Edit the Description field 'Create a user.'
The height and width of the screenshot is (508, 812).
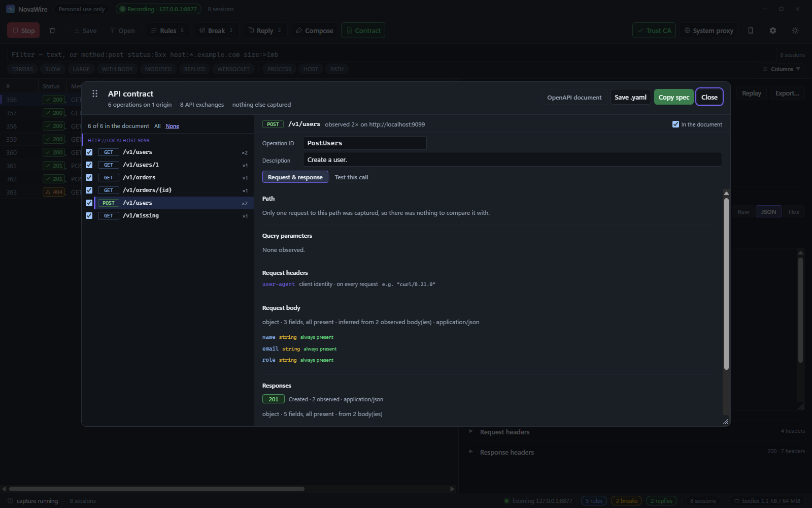pyautogui.click(x=512, y=160)
